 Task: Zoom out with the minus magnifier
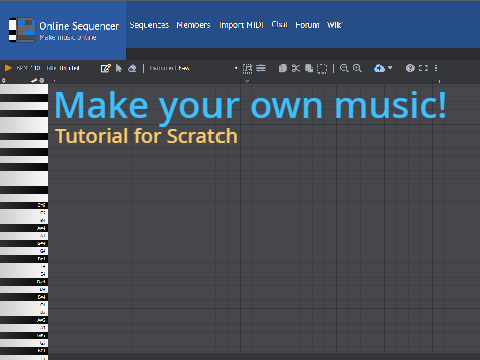point(344,68)
